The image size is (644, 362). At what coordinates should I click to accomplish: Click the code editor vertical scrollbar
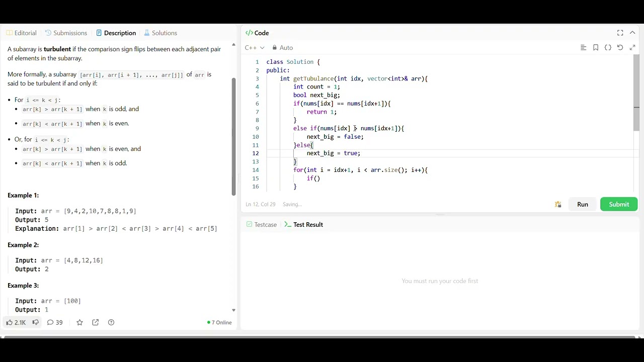[x=636, y=93]
